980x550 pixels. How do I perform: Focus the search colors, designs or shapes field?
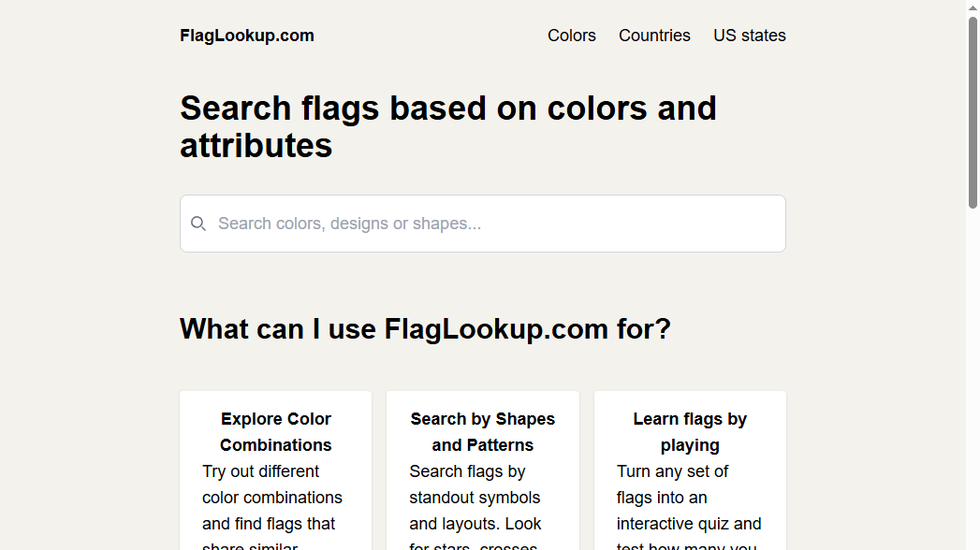point(482,224)
